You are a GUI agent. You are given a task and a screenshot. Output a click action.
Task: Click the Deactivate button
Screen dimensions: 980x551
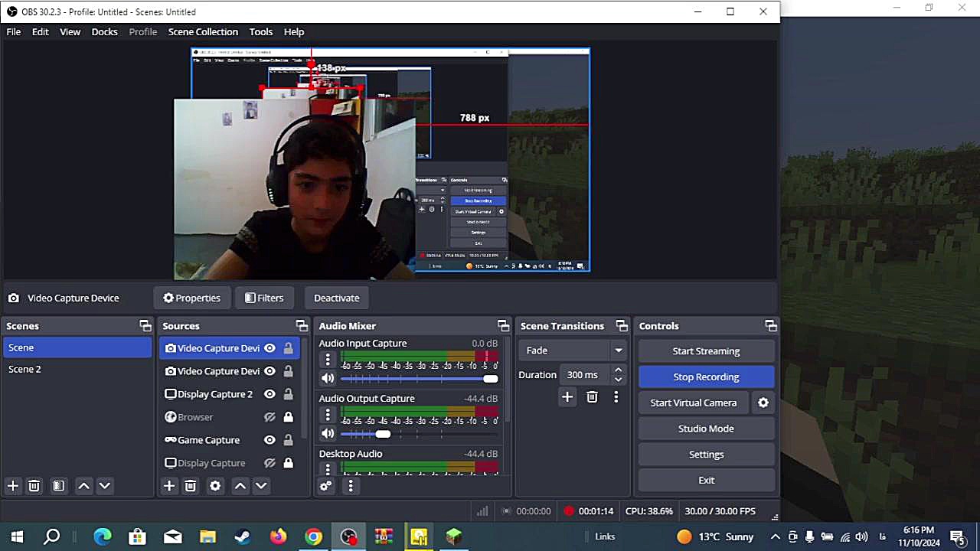pos(336,298)
